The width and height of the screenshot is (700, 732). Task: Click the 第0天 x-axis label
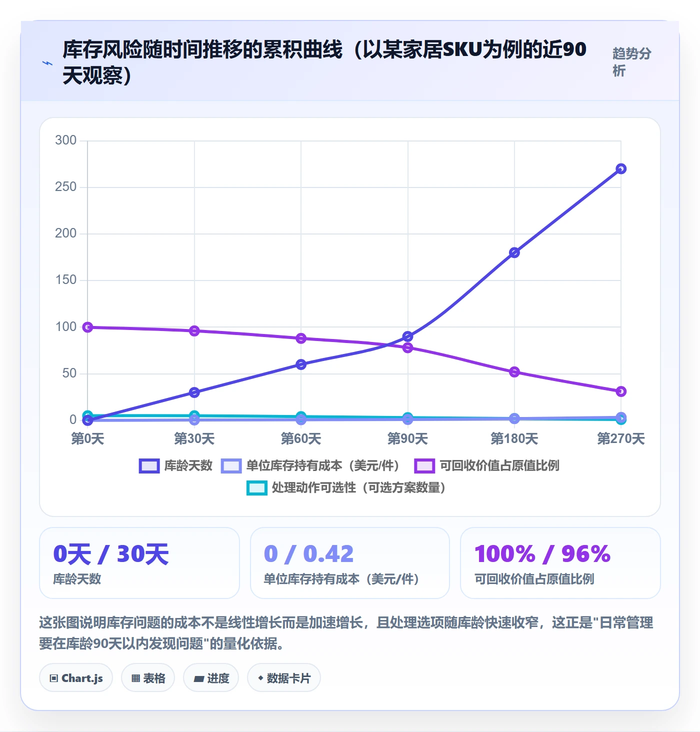pos(87,439)
